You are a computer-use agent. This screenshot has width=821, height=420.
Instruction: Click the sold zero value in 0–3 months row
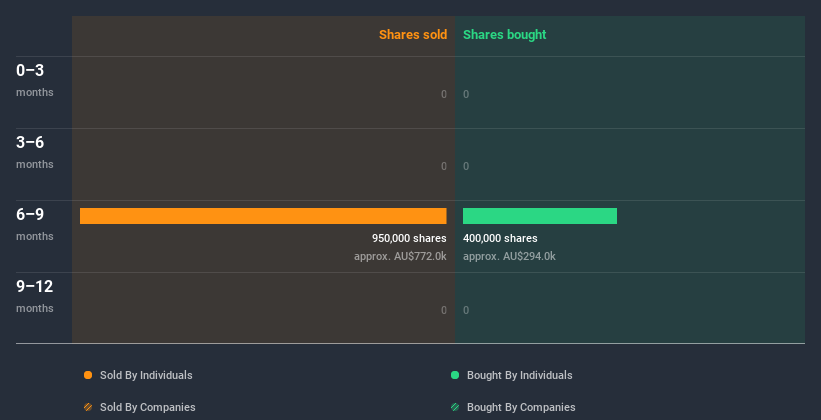click(444, 94)
